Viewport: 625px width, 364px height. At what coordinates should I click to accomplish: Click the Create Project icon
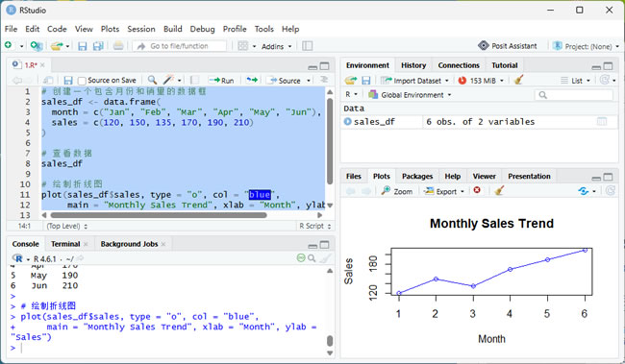click(x=37, y=46)
